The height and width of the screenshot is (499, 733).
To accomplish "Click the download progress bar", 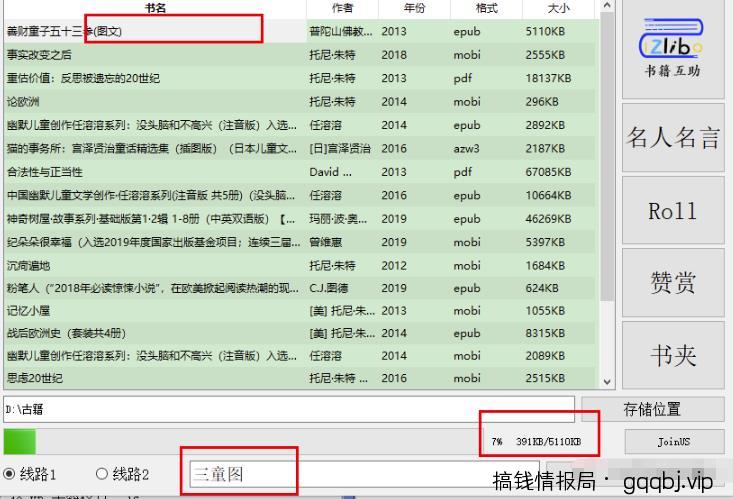I will click(x=243, y=441).
